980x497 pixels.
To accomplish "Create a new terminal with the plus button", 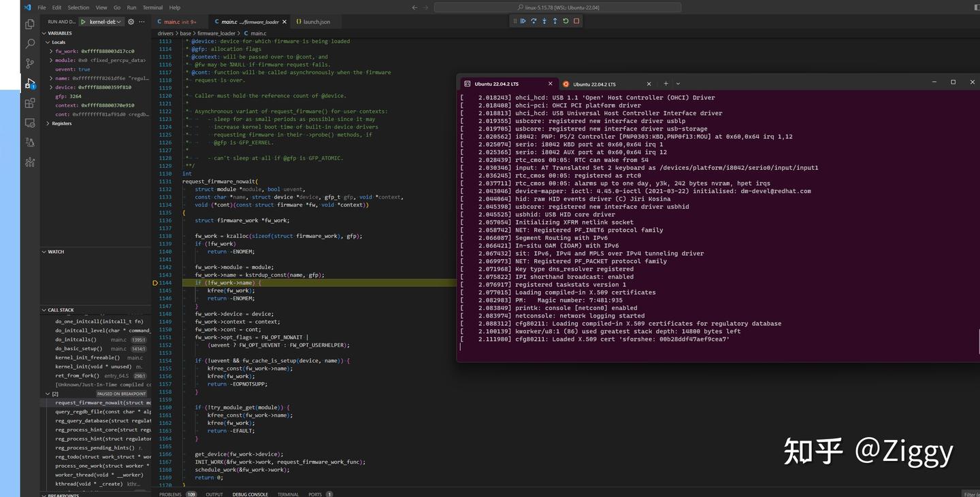I will pyautogui.click(x=666, y=83).
